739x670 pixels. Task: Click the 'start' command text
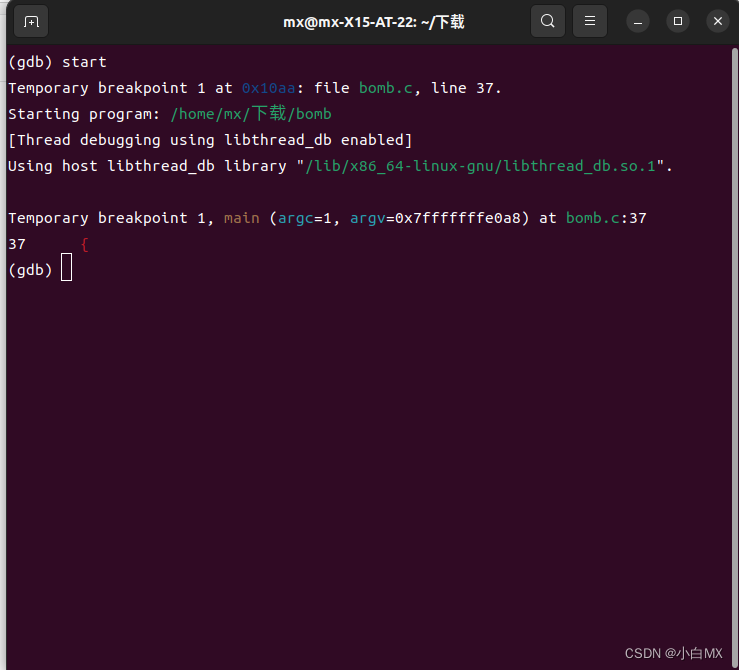(84, 62)
